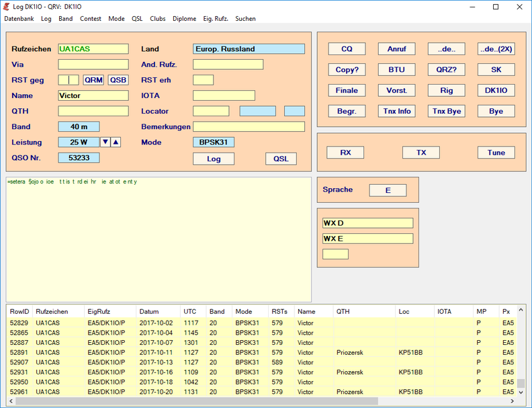The height and width of the screenshot is (408, 532).
Task: Select the BPSK31 mode field
Action: pyautogui.click(x=214, y=142)
